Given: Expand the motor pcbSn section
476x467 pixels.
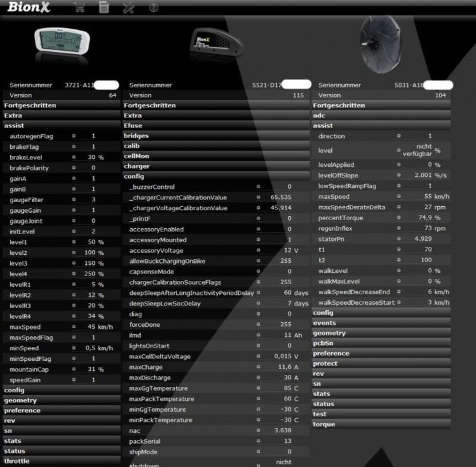Looking at the screenshot, I should point(381,343).
